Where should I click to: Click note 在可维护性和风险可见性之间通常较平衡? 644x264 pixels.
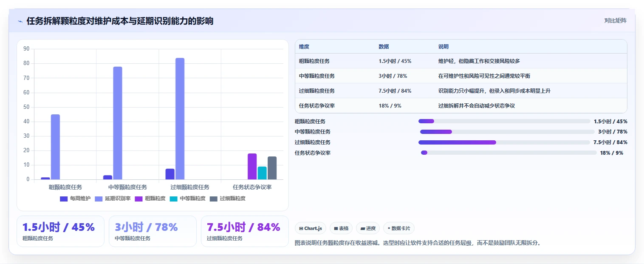[x=484, y=76]
